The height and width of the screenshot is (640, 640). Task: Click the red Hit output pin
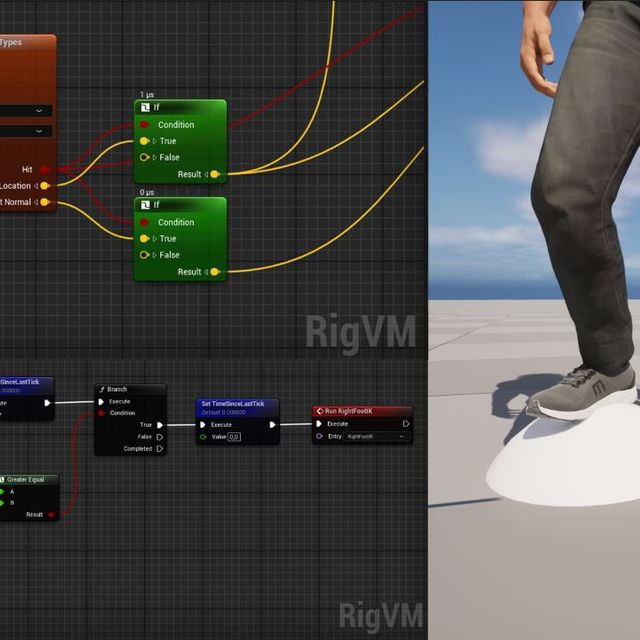(44, 169)
